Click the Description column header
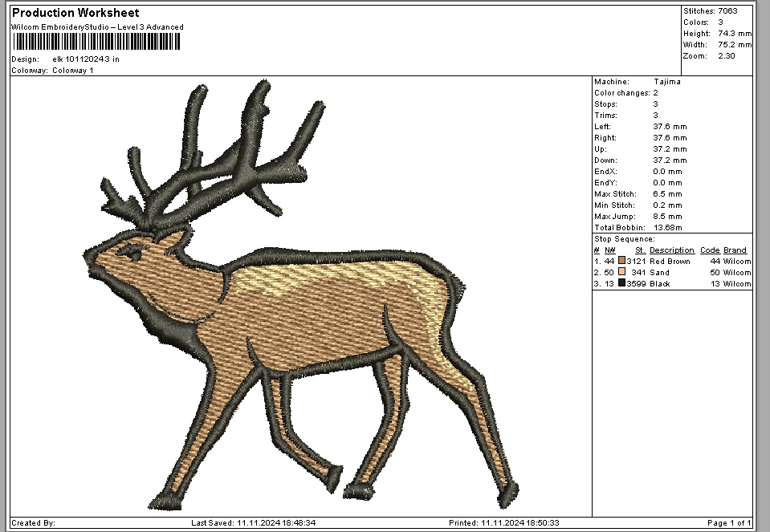Viewport: 770px width, 532px height. click(x=671, y=250)
